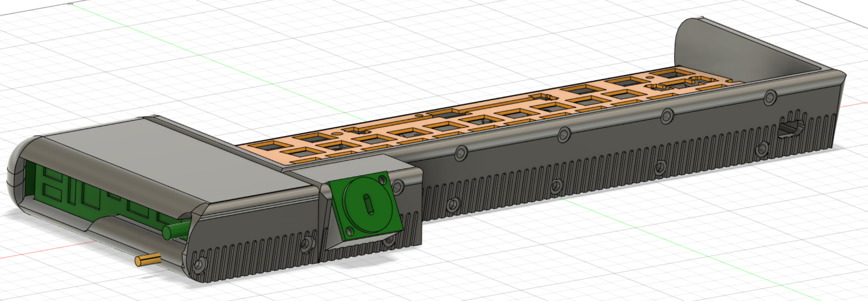Pick the green cylinder rod inside the case opening
The width and height of the screenshot is (868, 301).
click(x=176, y=230)
